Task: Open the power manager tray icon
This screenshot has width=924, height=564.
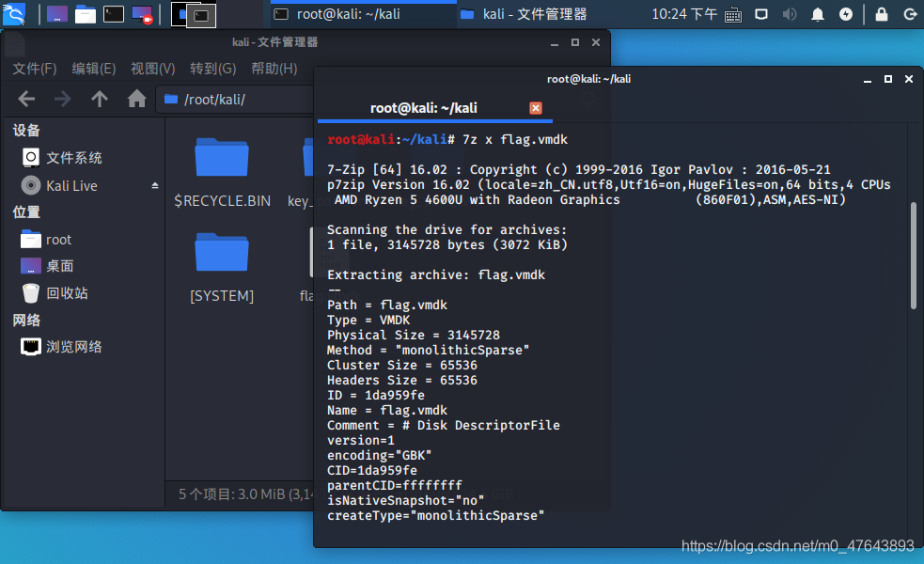Action: 846,14
